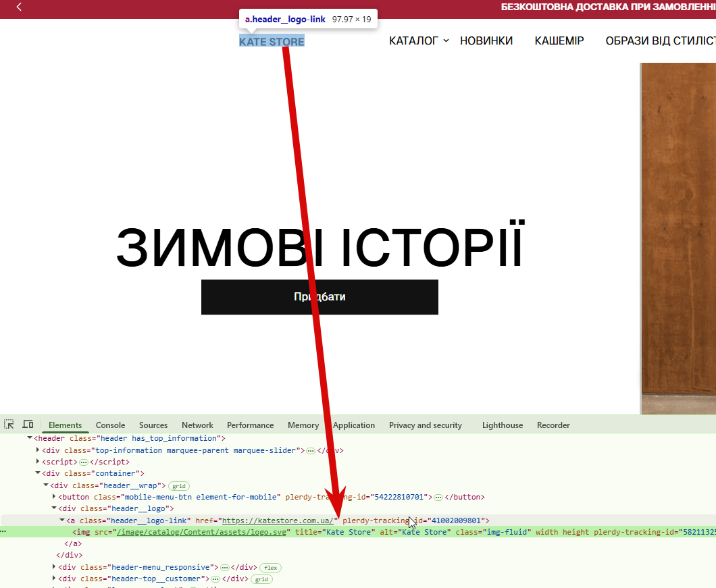Open the Application tab
This screenshot has height=588, width=716.
(x=354, y=425)
